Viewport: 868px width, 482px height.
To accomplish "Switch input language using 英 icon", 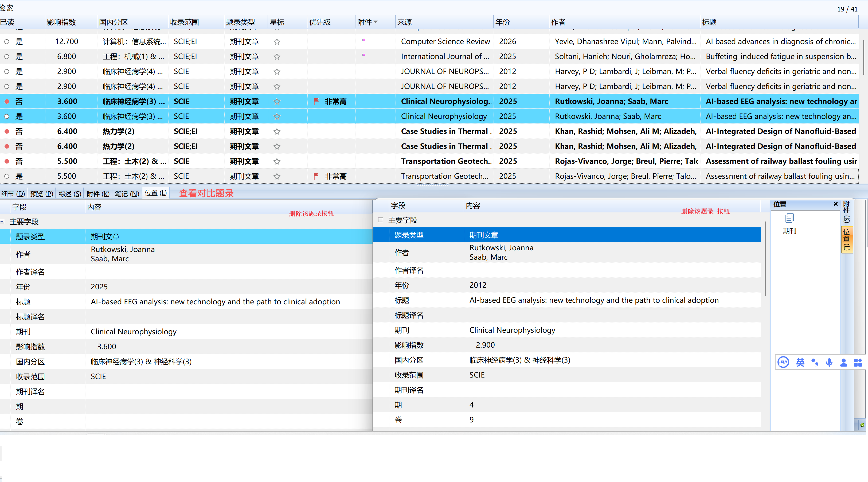I will point(800,362).
